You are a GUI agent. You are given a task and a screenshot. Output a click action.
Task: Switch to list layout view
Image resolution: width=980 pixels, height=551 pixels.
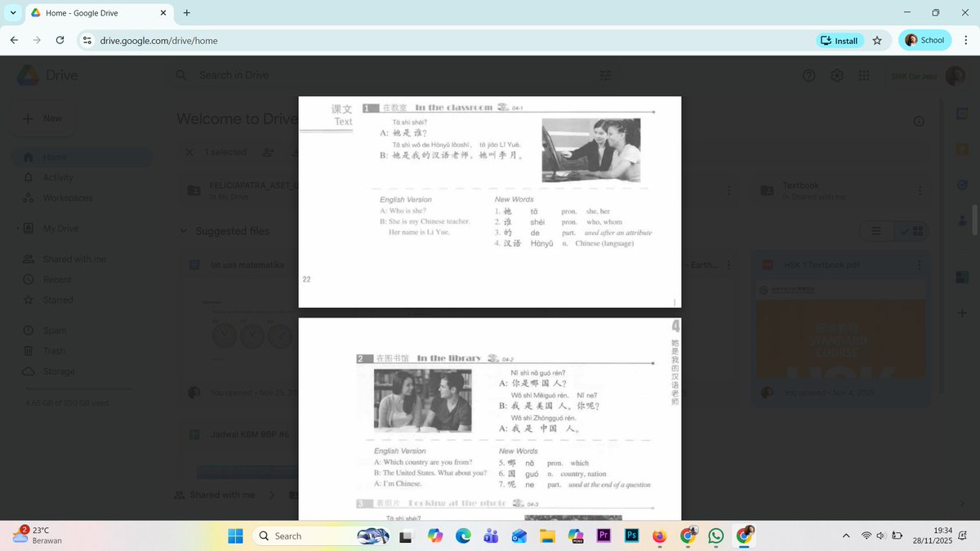pos(876,232)
